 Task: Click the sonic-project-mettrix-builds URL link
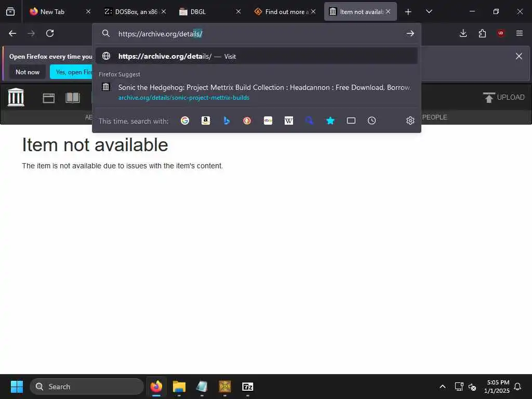(x=184, y=98)
